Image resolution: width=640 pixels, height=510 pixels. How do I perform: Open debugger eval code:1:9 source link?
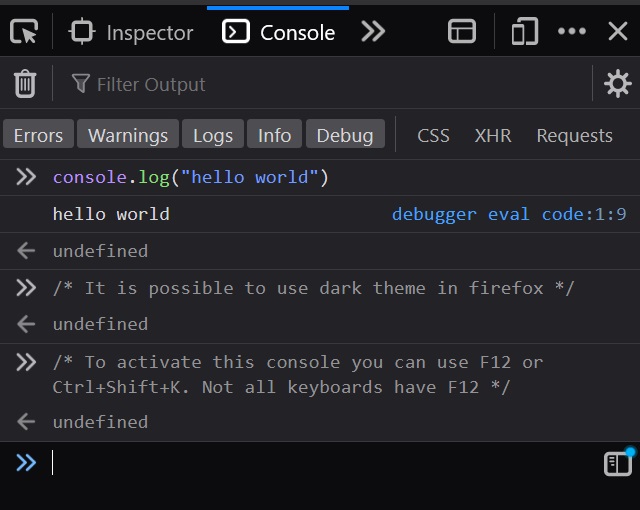coord(509,214)
